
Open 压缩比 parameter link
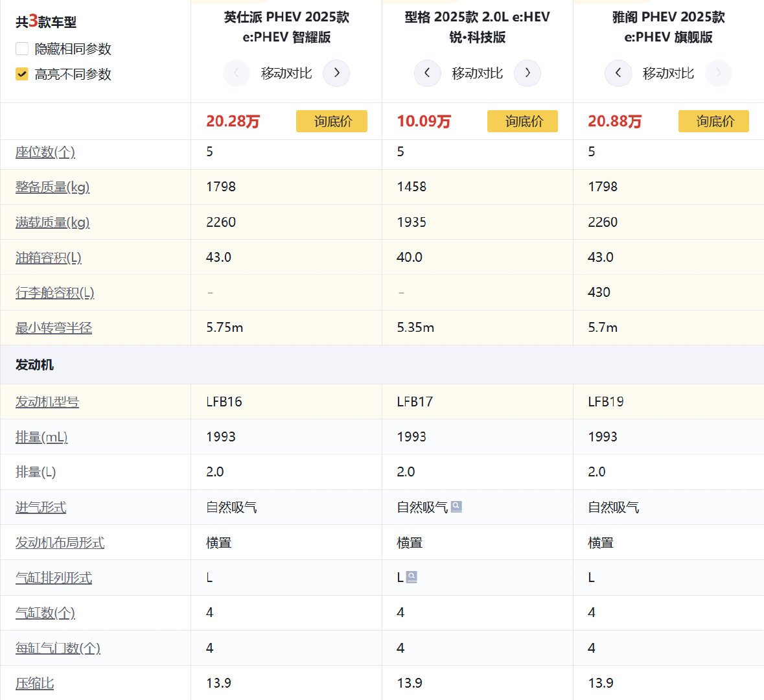point(34,683)
